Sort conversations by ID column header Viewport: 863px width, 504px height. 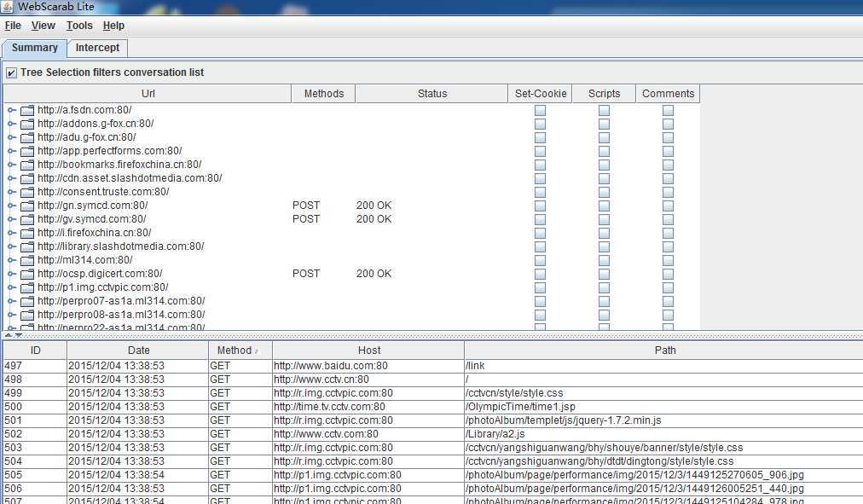(x=35, y=350)
